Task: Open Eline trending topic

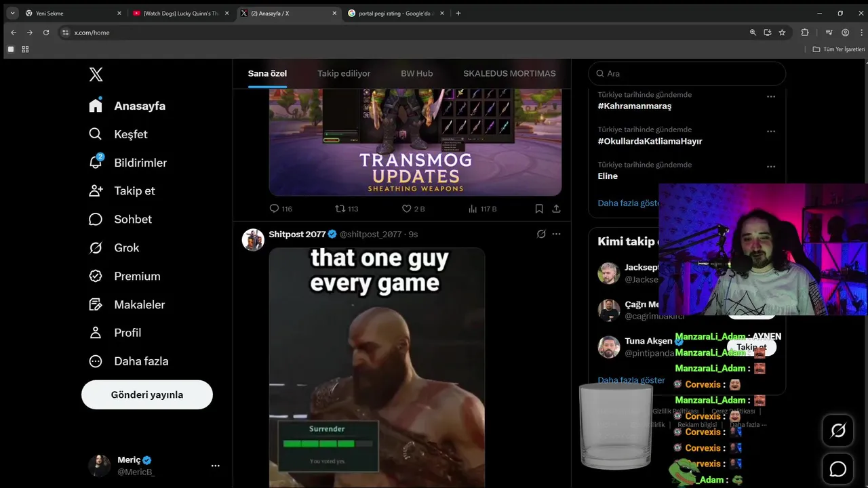Action: 608,176
